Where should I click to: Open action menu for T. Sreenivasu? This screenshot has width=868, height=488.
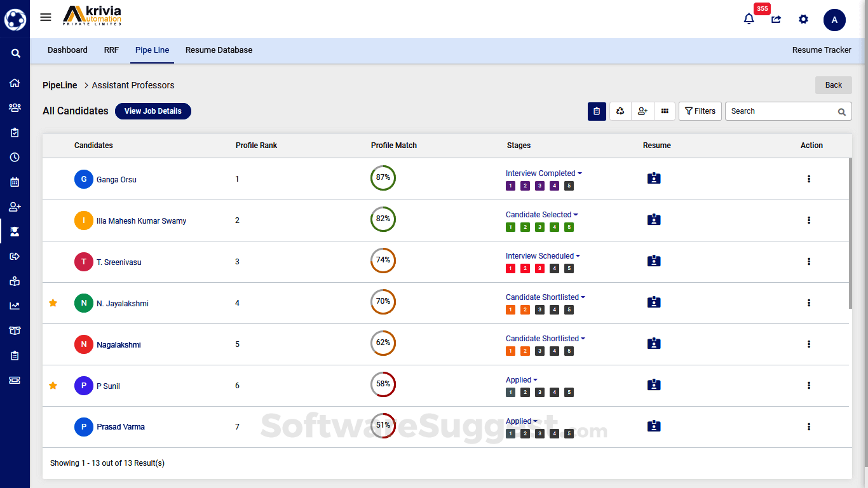tap(808, 261)
